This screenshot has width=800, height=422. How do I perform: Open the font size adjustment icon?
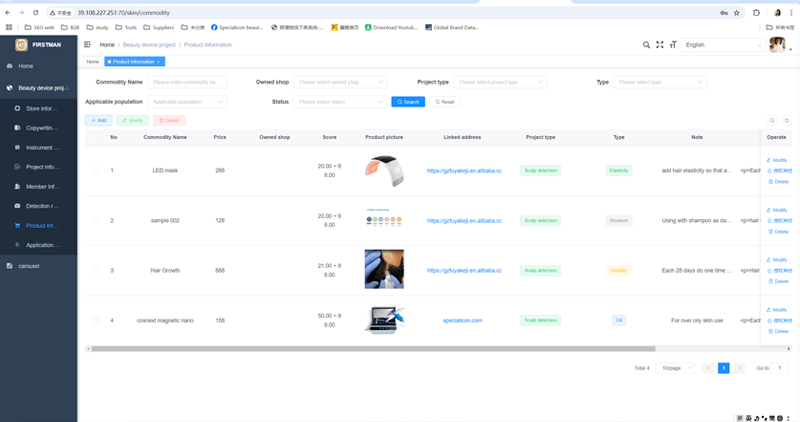pyautogui.click(x=673, y=45)
